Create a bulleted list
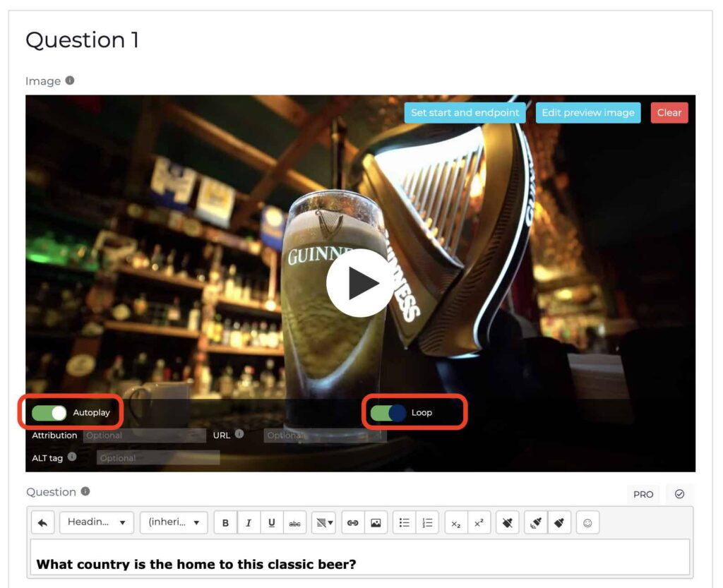Image resolution: width=723 pixels, height=588 pixels. 405,522
